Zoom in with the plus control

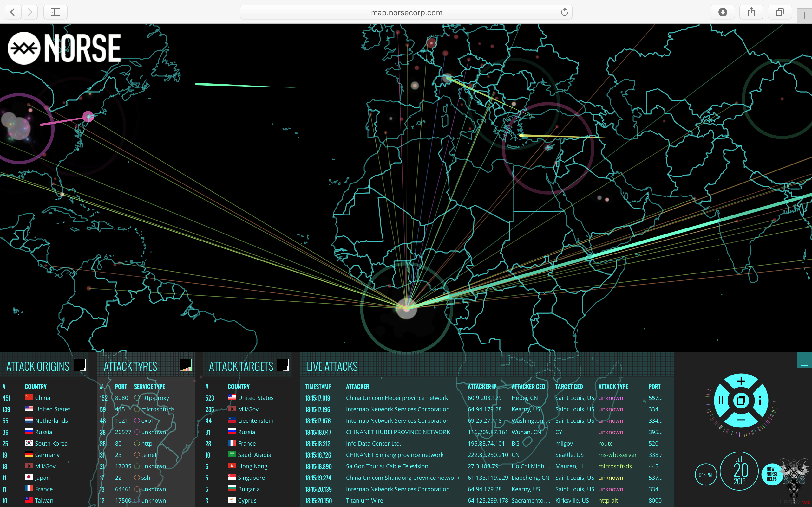tap(741, 382)
